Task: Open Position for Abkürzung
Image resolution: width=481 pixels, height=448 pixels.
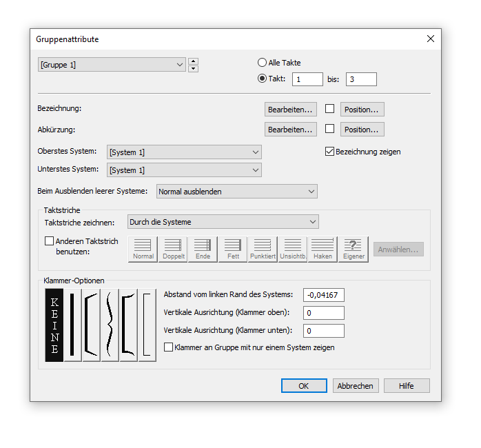Action: click(362, 130)
